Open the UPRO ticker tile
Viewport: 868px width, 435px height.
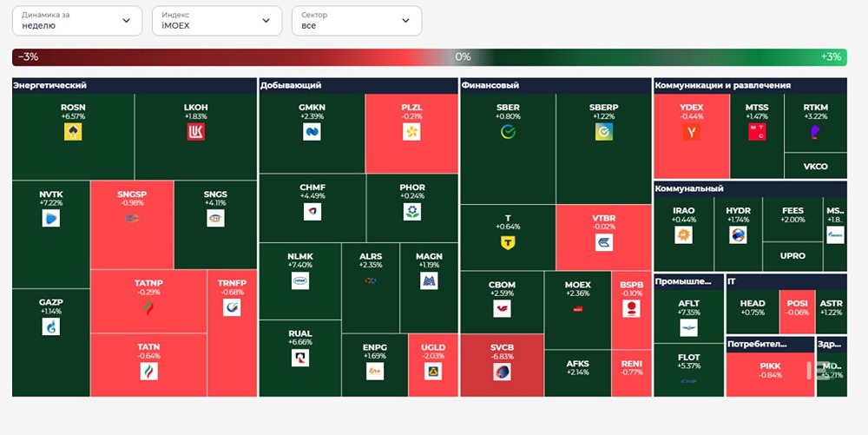click(x=792, y=256)
